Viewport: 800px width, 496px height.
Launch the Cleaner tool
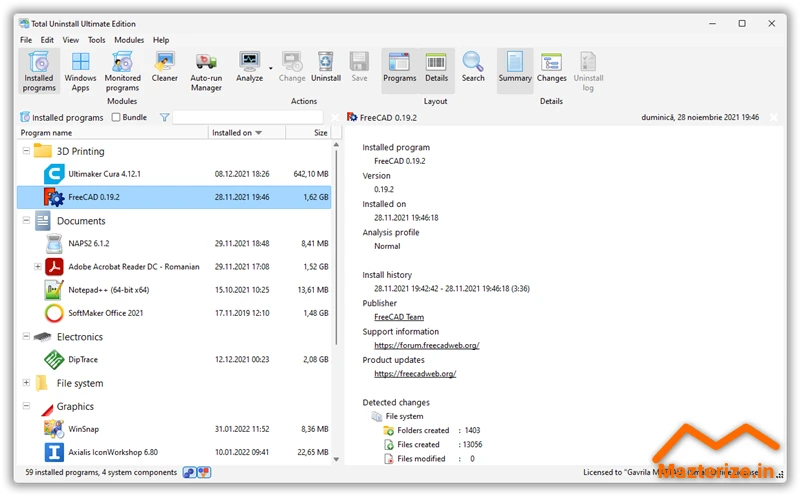click(164, 67)
